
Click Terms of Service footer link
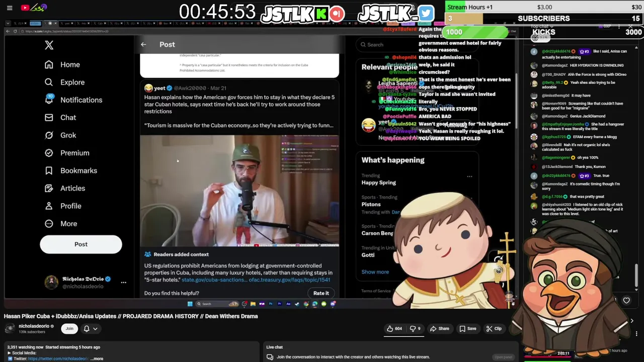376,291
